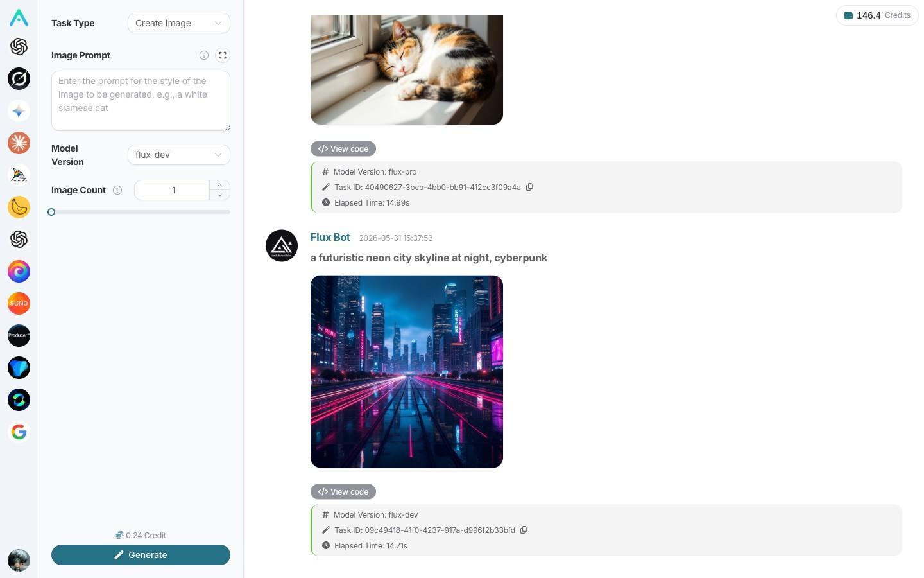Decrease Image Count with down arrow
Viewport: 924px width, 578px height.
[x=219, y=195]
